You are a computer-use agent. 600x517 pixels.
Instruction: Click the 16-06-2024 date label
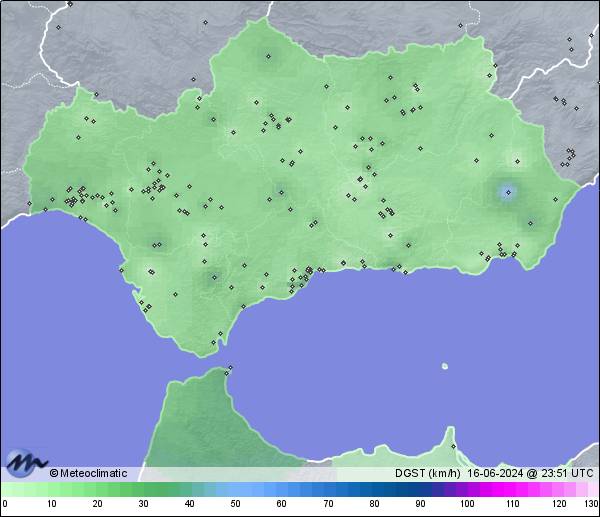496,473
